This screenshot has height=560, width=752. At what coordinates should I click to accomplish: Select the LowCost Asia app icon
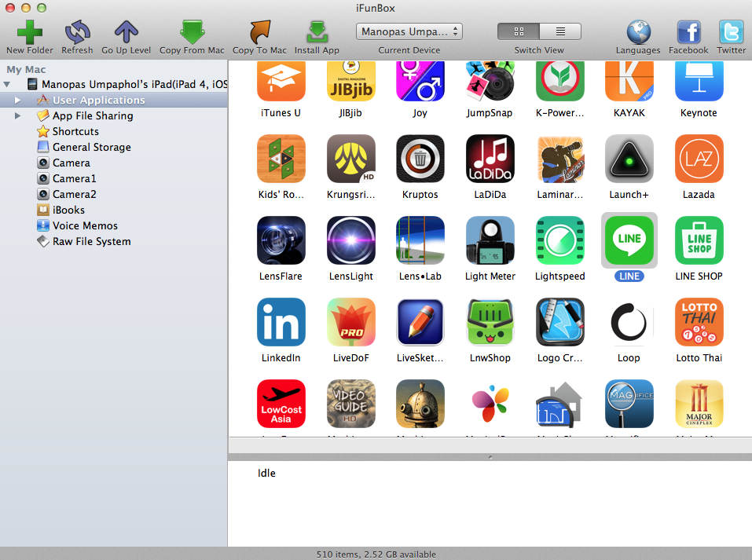tap(281, 404)
